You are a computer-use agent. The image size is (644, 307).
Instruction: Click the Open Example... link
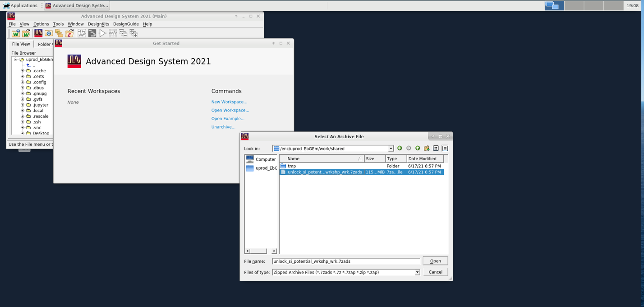(x=228, y=119)
